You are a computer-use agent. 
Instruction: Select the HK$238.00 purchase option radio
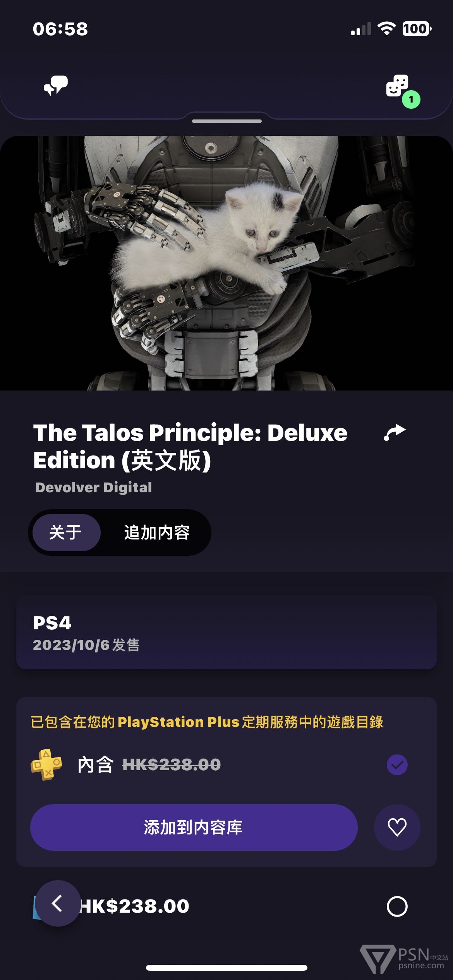397,906
